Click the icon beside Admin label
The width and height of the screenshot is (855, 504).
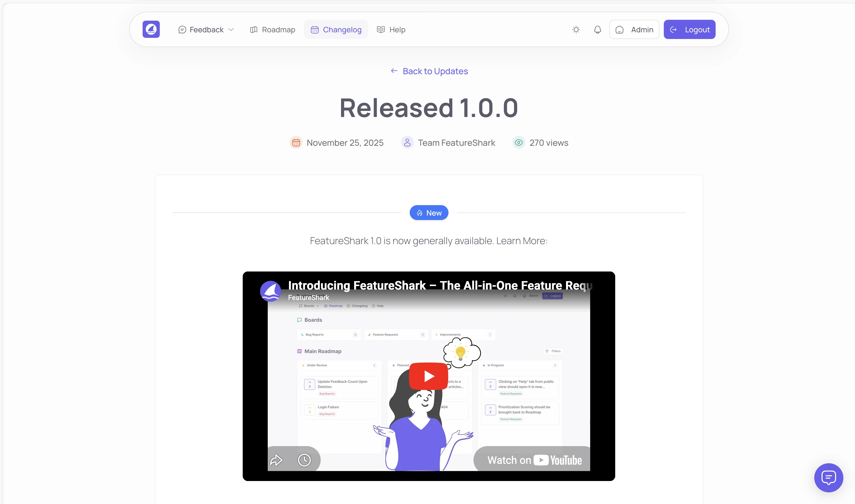point(619,30)
